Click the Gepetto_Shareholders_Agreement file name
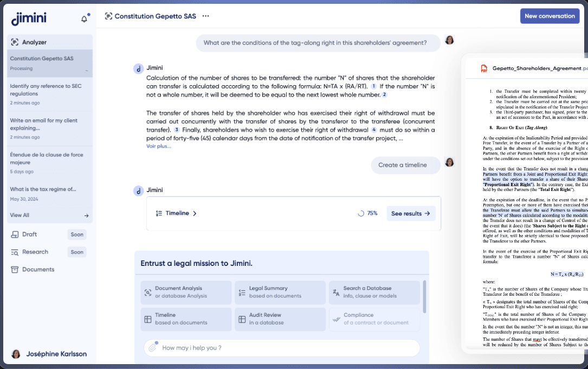 pyautogui.click(x=540, y=68)
